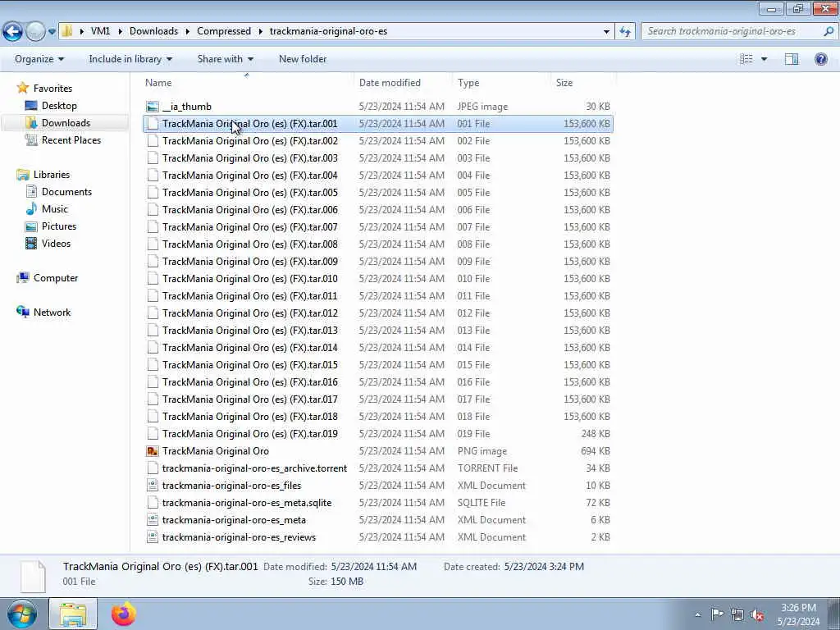The width and height of the screenshot is (840, 630).
Task: Refresh the folder with address bar refresh icon
Action: (x=624, y=31)
